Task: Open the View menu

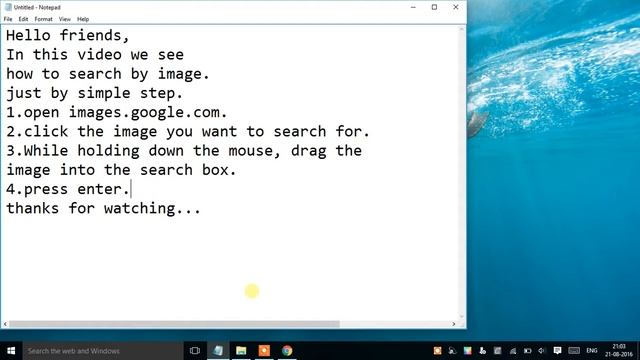Action: tap(64, 19)
